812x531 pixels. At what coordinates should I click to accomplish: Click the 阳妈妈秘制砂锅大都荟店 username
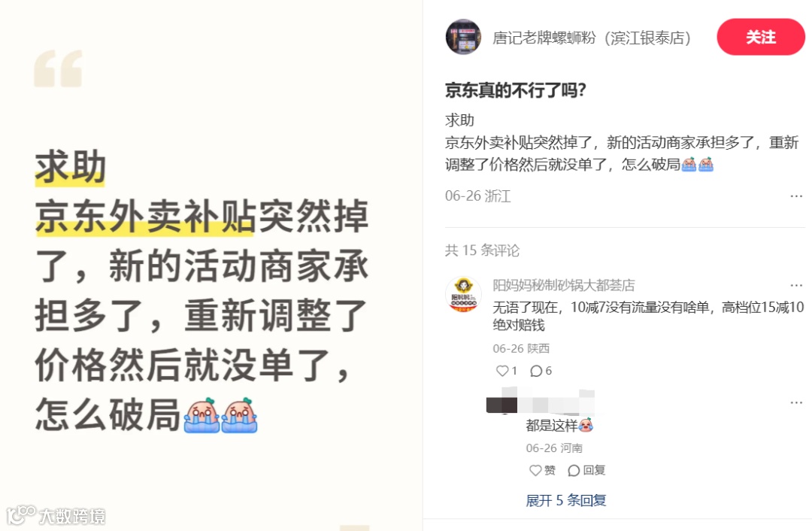point(563,286)
